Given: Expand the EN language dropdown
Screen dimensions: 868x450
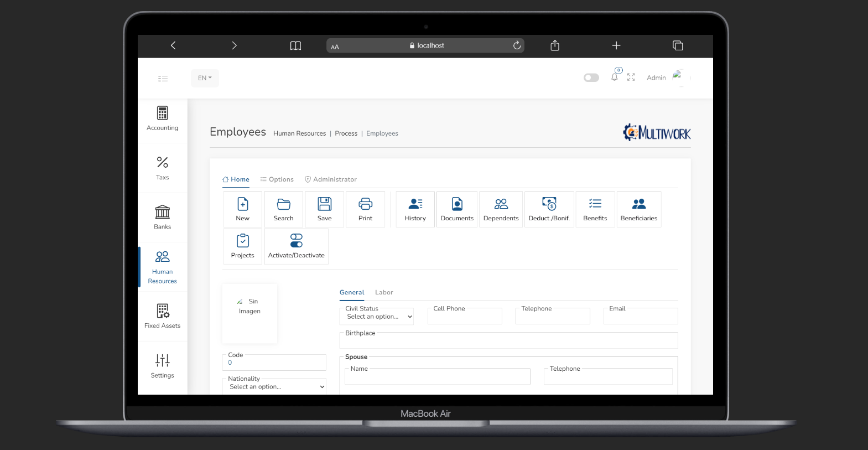Looking at the screenshot, I should coord(205,78).
